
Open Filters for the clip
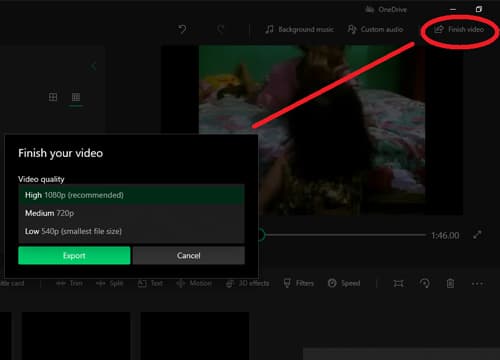[x=299, y=283]
